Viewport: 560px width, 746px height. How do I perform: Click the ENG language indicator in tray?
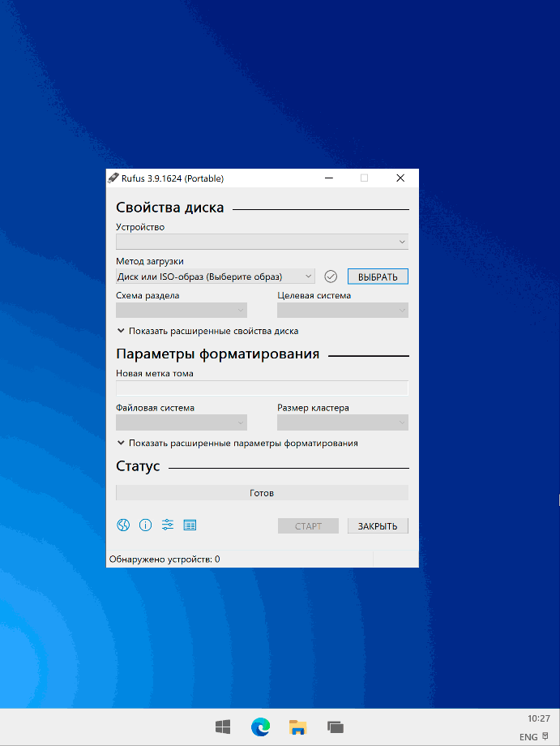pos(528,737)
